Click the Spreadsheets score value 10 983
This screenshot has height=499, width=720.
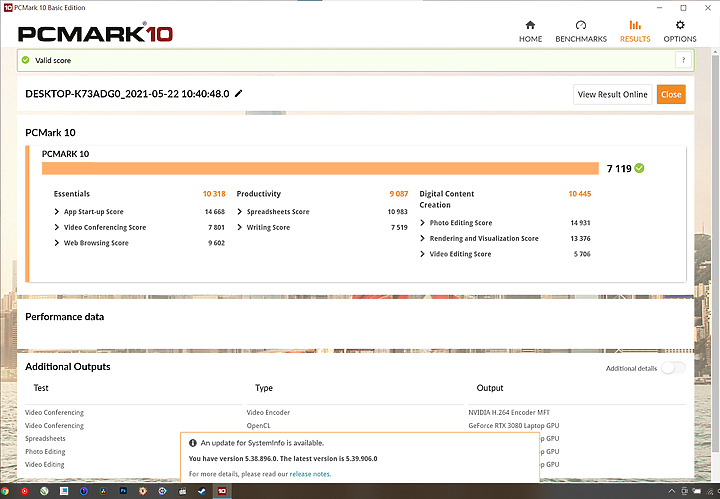tap(397, 212)
